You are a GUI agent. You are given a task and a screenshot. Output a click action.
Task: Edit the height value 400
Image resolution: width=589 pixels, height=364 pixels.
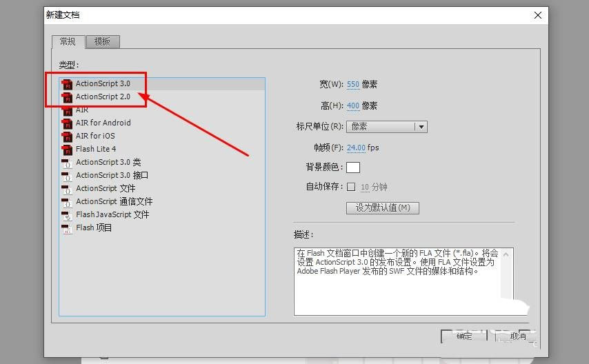click(x=353, y=106)
